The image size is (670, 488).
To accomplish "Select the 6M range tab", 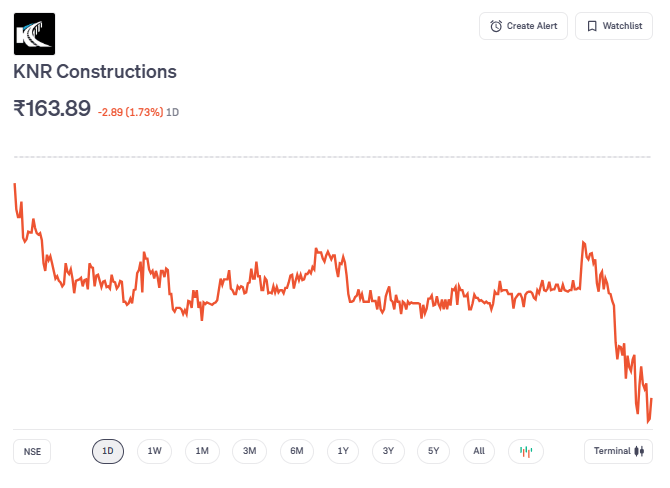I will click(297, 451).
